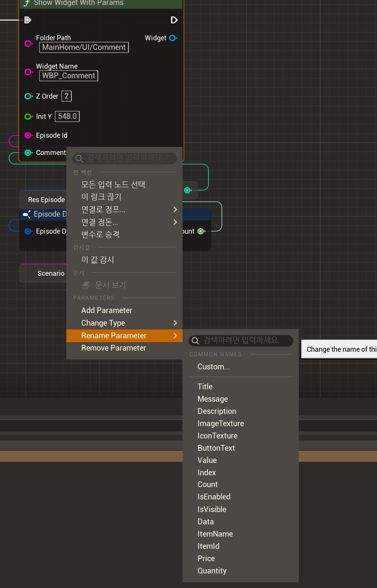Click the Init Y value field
377x588 pixels.
click(67, 116)
